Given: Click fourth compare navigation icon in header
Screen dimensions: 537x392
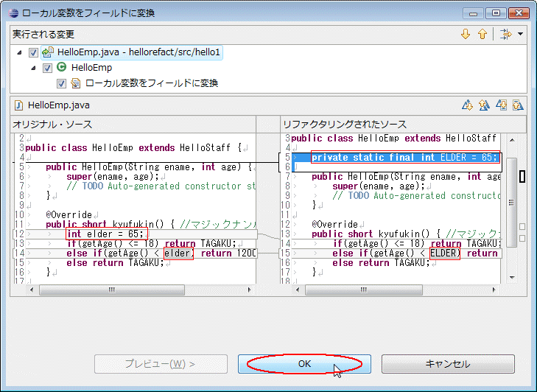Looking at the screenshot, I should point(518,105).
